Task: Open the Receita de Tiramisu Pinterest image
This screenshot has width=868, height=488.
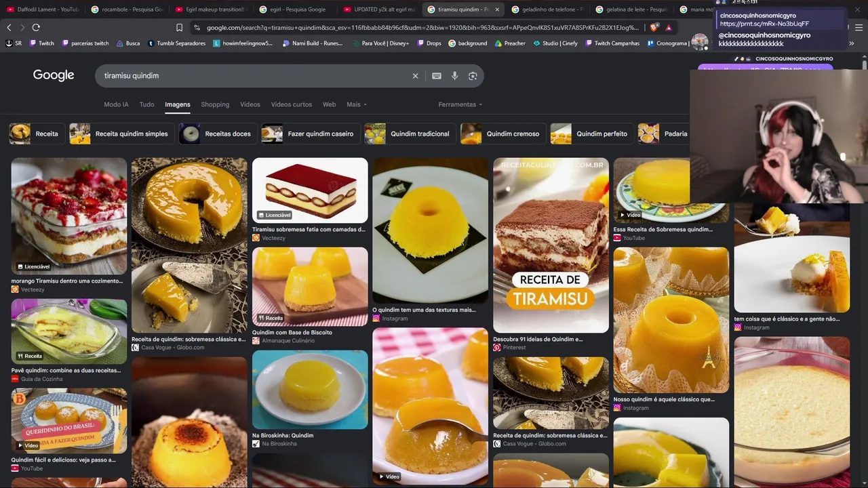Action: click(x=551, y=245)
